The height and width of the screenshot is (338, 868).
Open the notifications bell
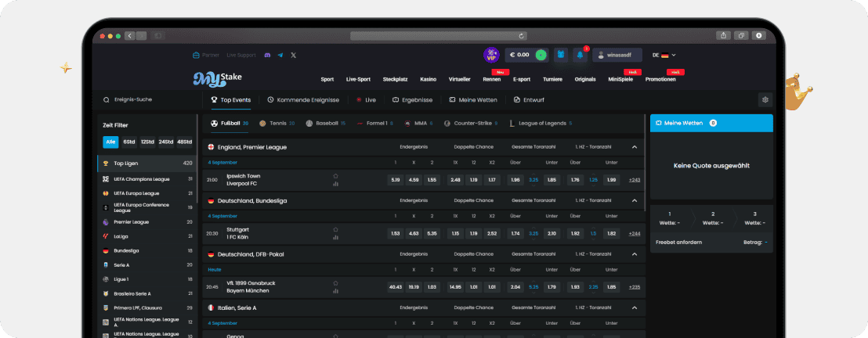pos(580,55)
